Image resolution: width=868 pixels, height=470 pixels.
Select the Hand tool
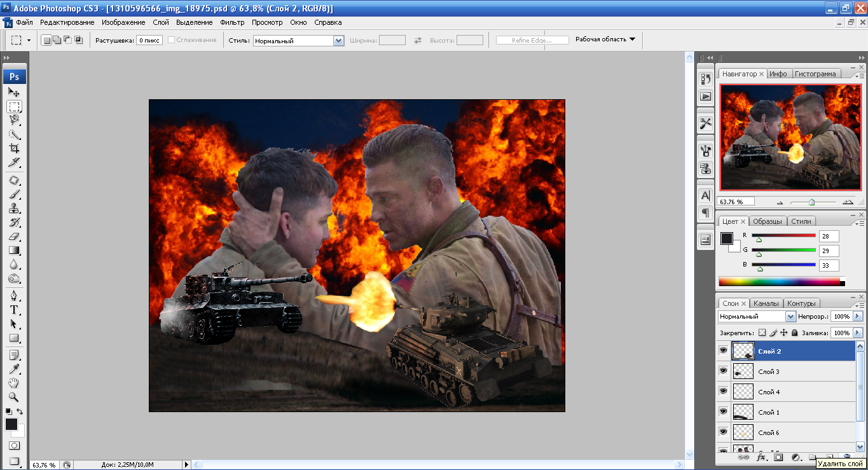[x=14, y=383]
